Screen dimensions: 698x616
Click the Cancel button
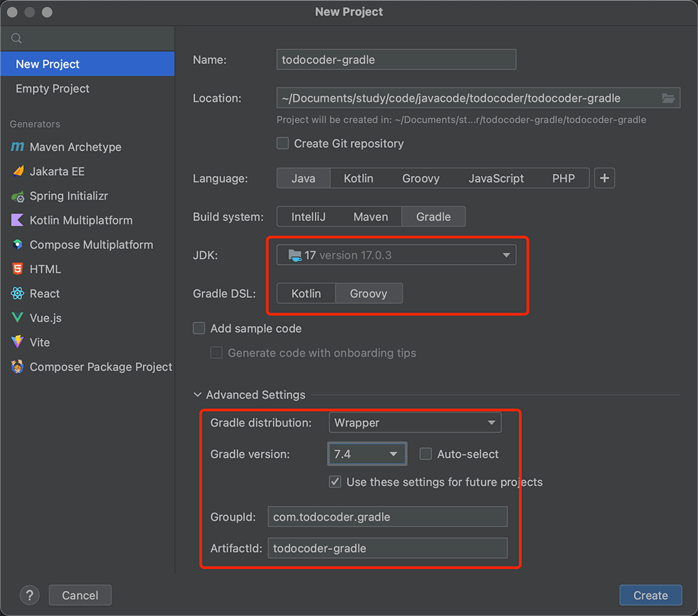(x=80, y=595)
